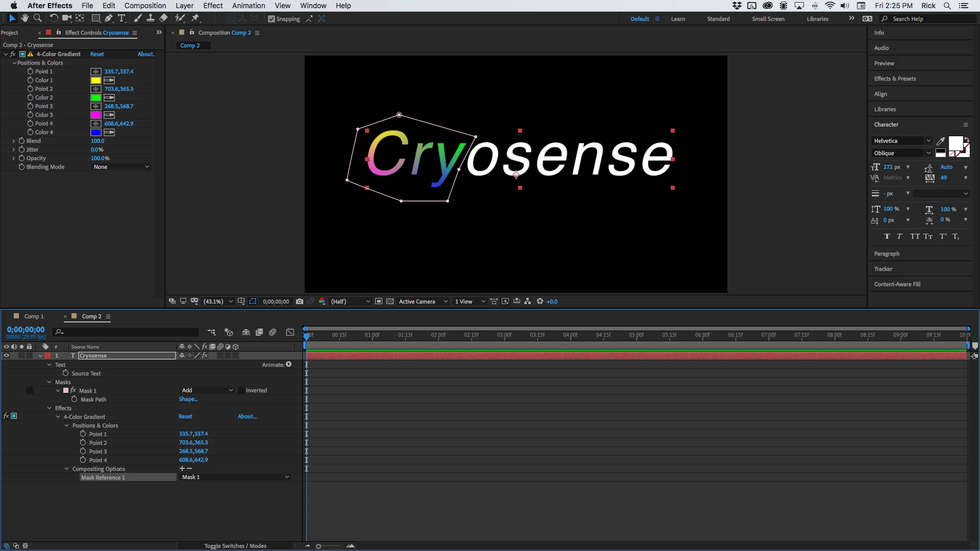Image resolution: width=980 pixels, height=551 pixels.
Task: Select the Eraser tool
Action: (x=163, y=18)
